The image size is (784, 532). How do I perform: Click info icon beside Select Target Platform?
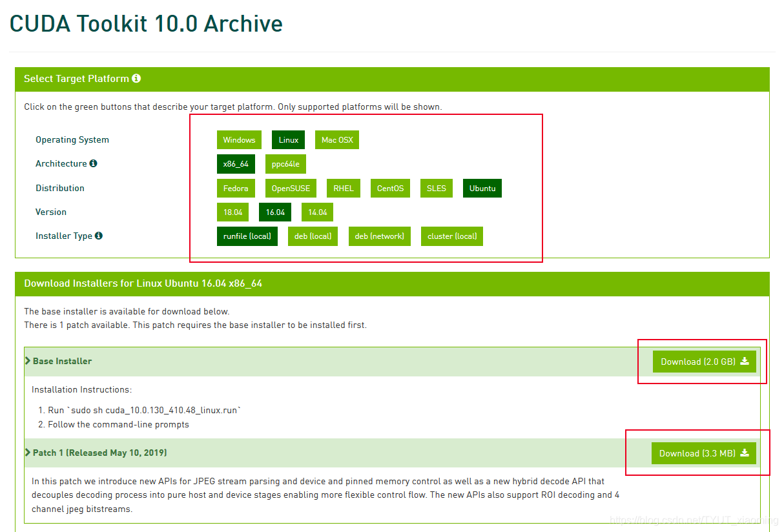pos(136,78)
